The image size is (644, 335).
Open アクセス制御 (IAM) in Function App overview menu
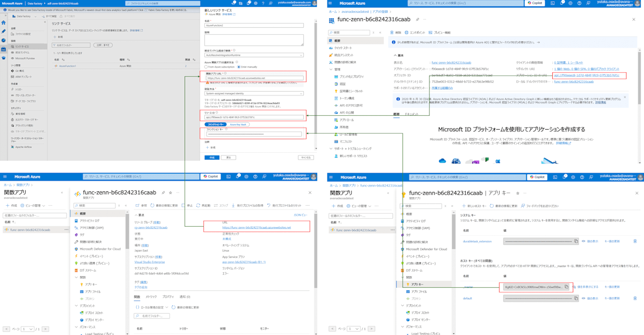click(93, 228)
